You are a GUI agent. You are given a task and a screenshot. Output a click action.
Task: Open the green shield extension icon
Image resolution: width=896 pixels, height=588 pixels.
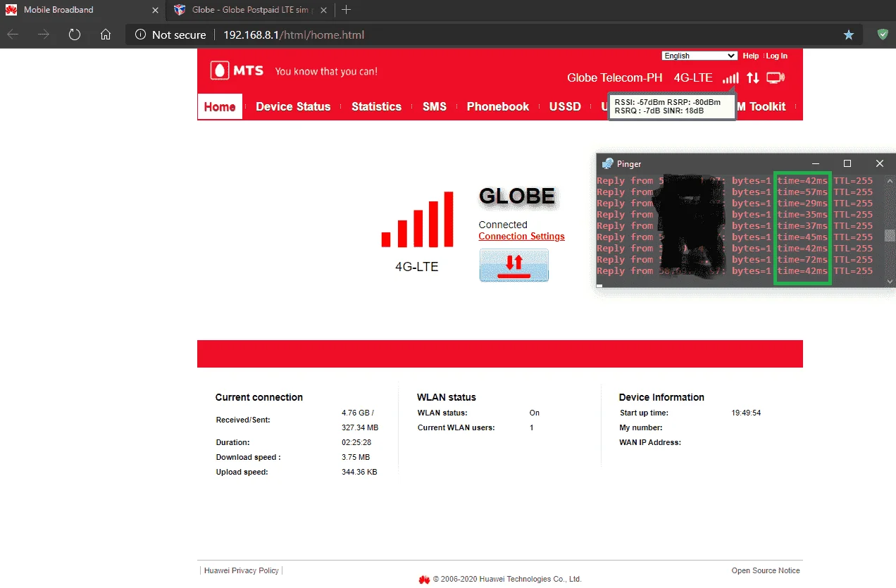click(883, 35)
